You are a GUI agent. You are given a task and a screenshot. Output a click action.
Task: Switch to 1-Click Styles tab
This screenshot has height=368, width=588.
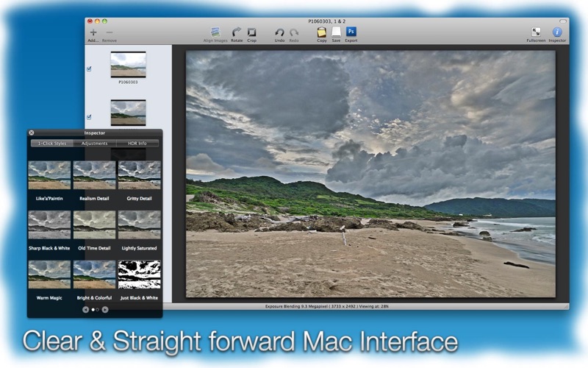[x=51, y=143]
